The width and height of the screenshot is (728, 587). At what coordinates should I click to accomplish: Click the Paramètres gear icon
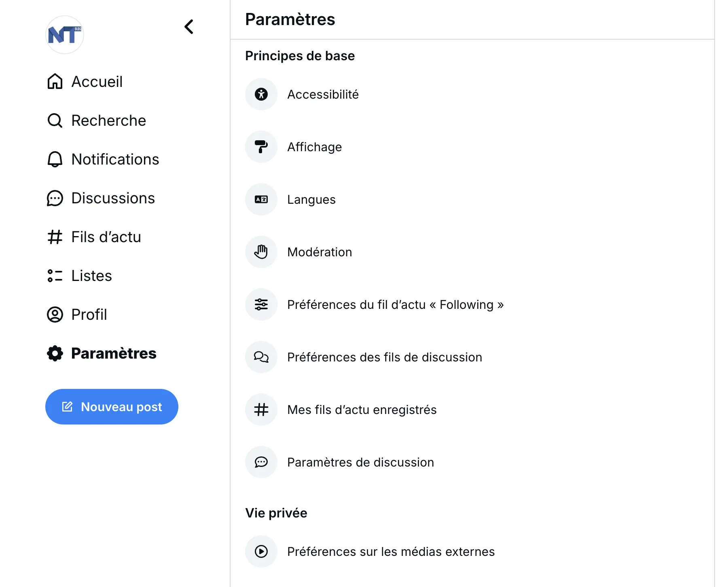[55, 353]
